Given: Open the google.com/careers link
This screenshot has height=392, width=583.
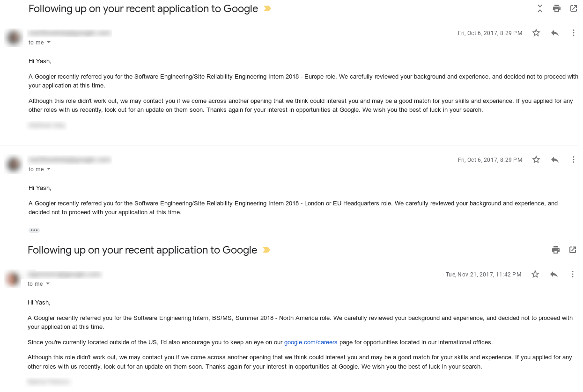Looking at the screenshot, I should (310, 342).
